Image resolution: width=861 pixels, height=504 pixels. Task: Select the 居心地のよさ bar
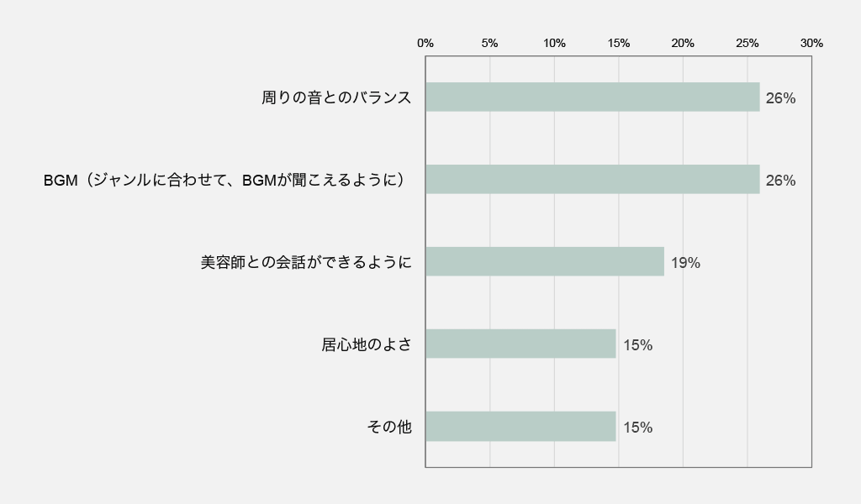click(x=520, y=344)
